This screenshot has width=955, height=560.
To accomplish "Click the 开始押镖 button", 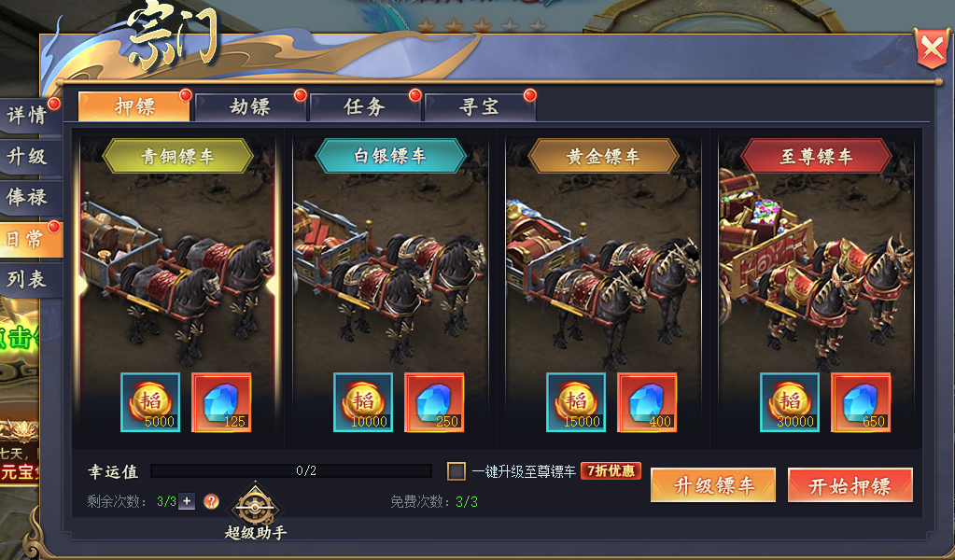I will coord(850,485).
